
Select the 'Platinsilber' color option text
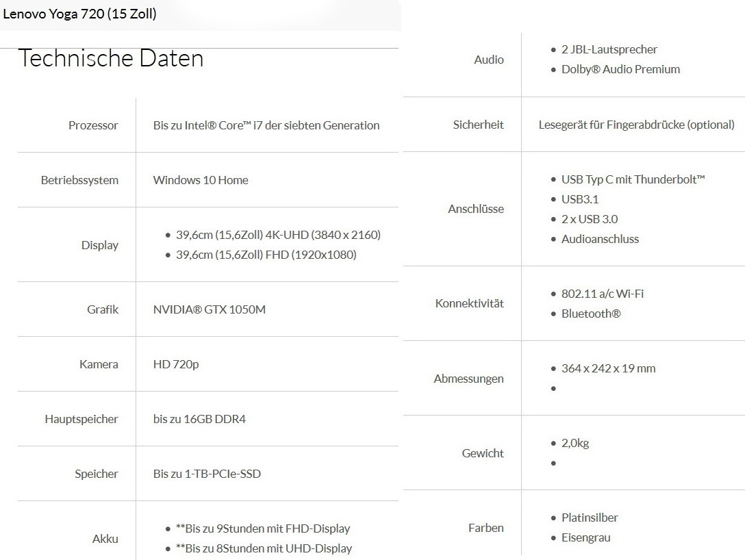coord(590,518)
